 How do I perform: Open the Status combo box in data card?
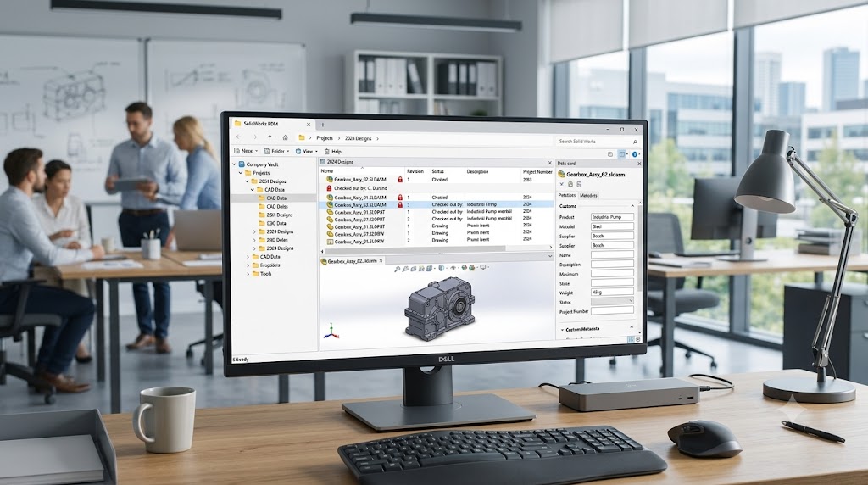pos(612,301)
